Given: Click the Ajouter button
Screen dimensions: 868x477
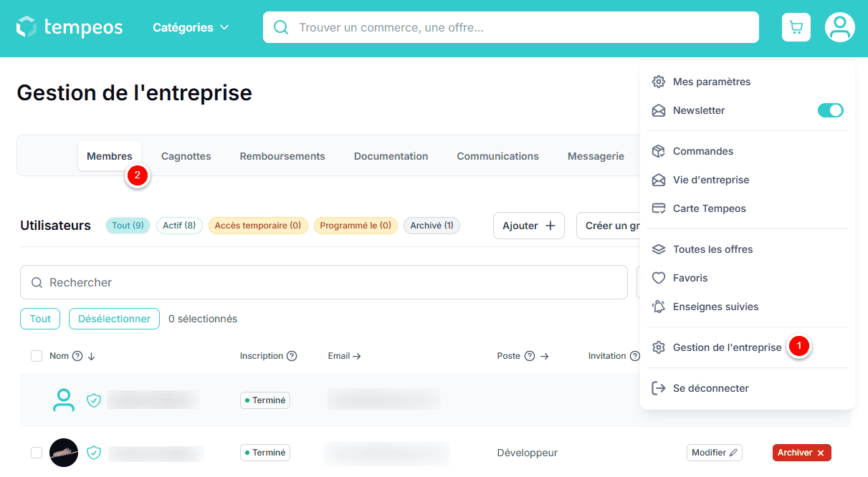Looking at the screenshot, I should [529, 226].
